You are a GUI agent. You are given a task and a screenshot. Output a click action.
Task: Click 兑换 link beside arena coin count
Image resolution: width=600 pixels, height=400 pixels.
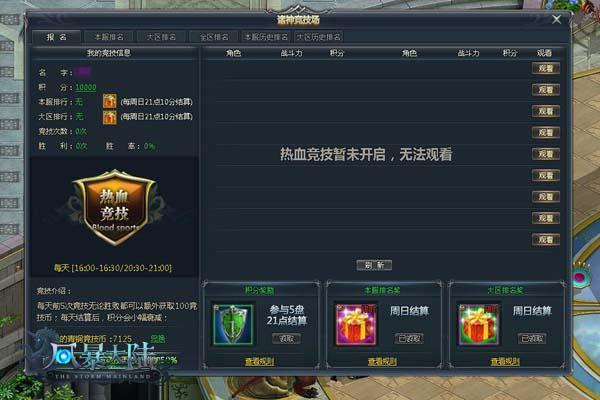click(x=158, y=339)
